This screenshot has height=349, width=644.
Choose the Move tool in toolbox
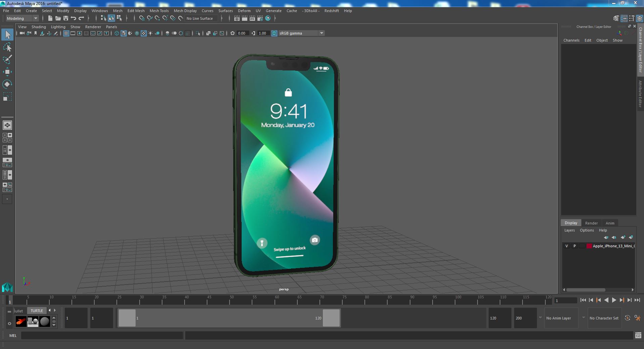[x=7, y=72]
